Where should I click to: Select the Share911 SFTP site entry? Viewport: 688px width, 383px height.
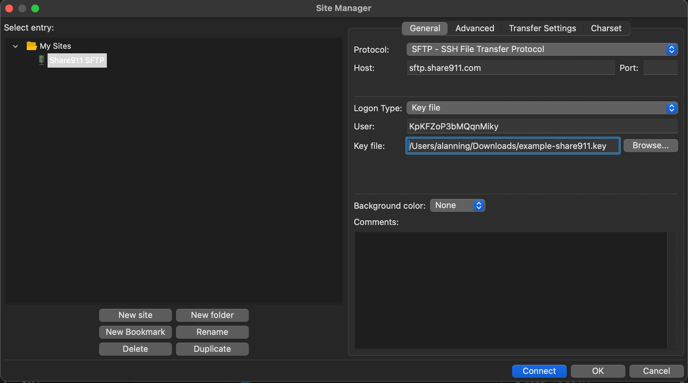pyautogui.click(x=77, y=61)
